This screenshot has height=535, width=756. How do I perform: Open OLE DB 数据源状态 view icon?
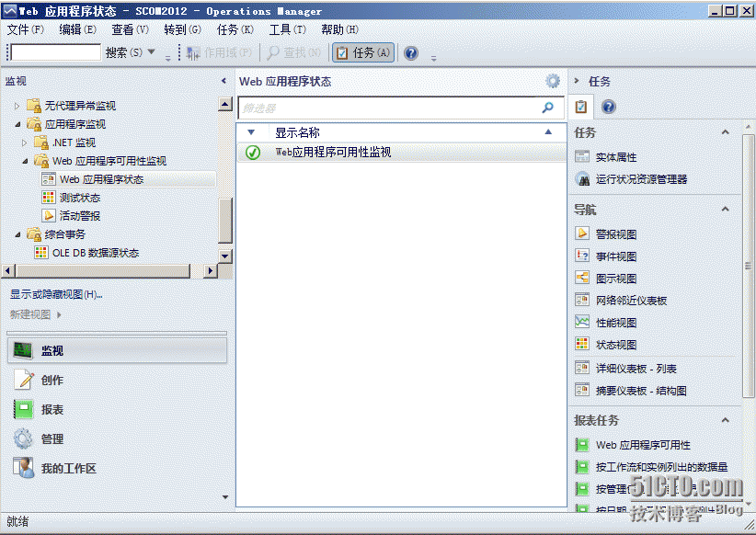(x=41, y=253)
